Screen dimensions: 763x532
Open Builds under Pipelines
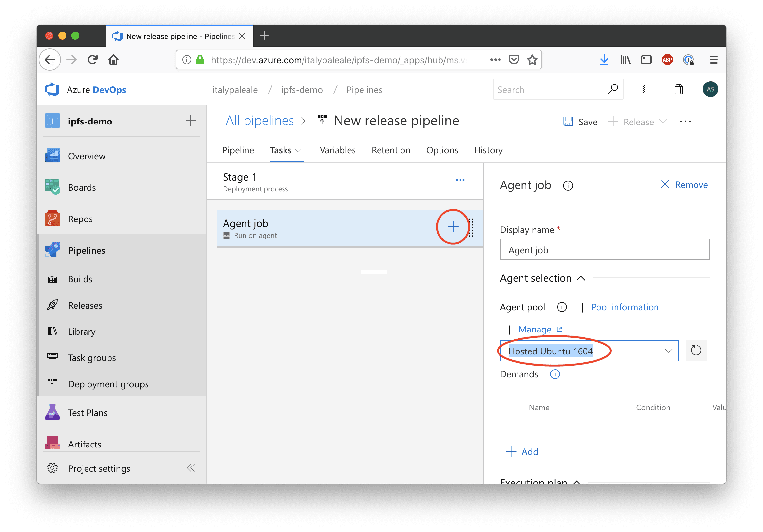pos(122,279)
